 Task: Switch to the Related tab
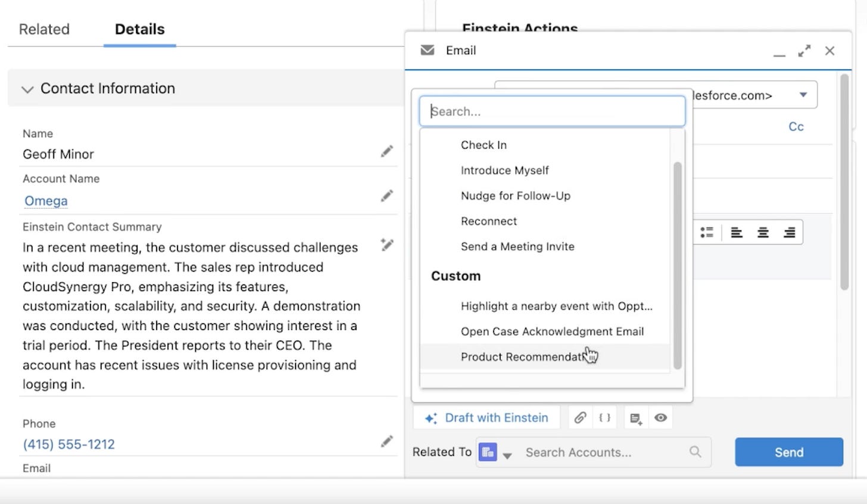(x=44, y=29)
